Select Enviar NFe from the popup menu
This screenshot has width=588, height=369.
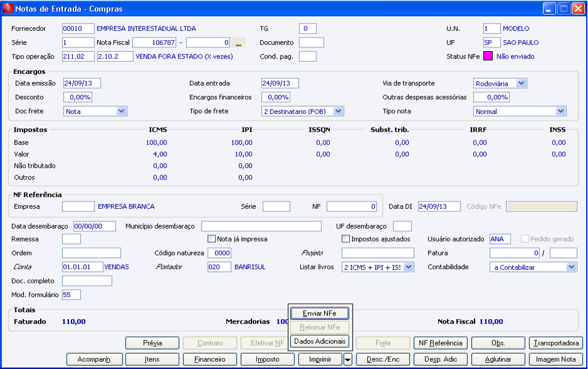pyautogui.click(x=320, y=313)
